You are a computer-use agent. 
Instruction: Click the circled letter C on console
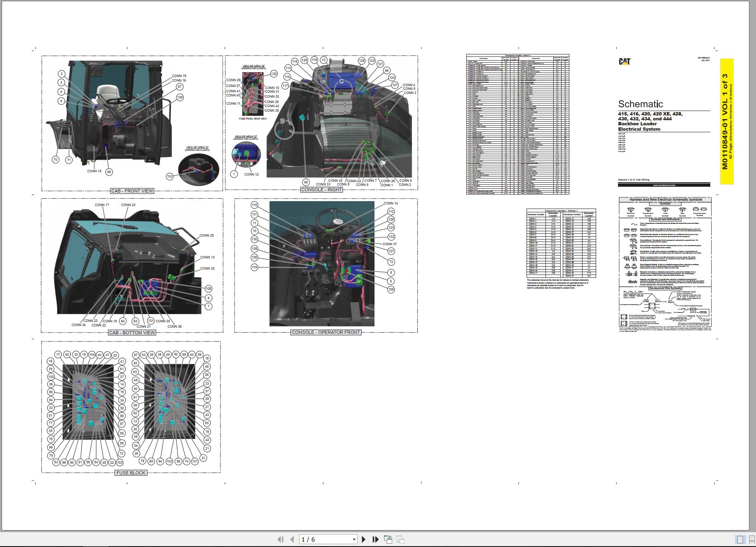click(341, 82)
